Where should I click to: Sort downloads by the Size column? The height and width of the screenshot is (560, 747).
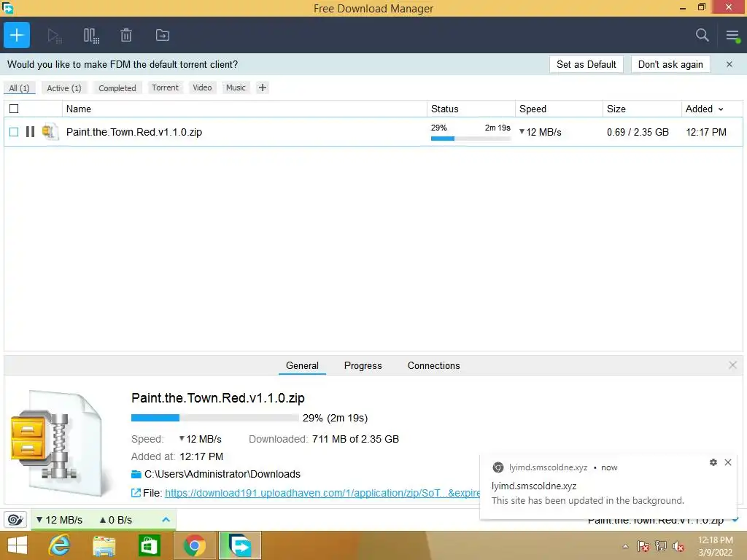point(642,109)
